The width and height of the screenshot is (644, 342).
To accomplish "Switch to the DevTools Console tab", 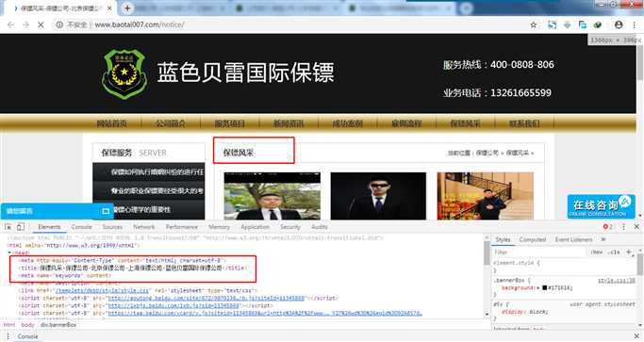I will [x=81, y=227].
